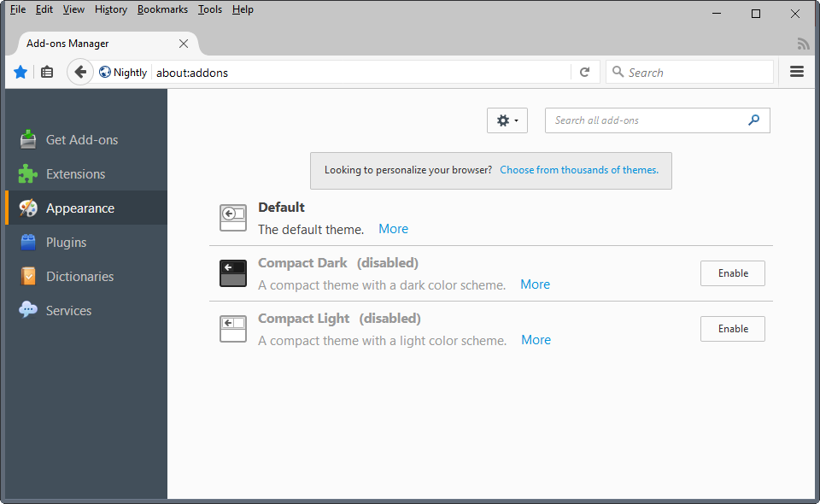Click the magnifier icon in browser search box
This screenshot has height=504, width=820.
618,72
